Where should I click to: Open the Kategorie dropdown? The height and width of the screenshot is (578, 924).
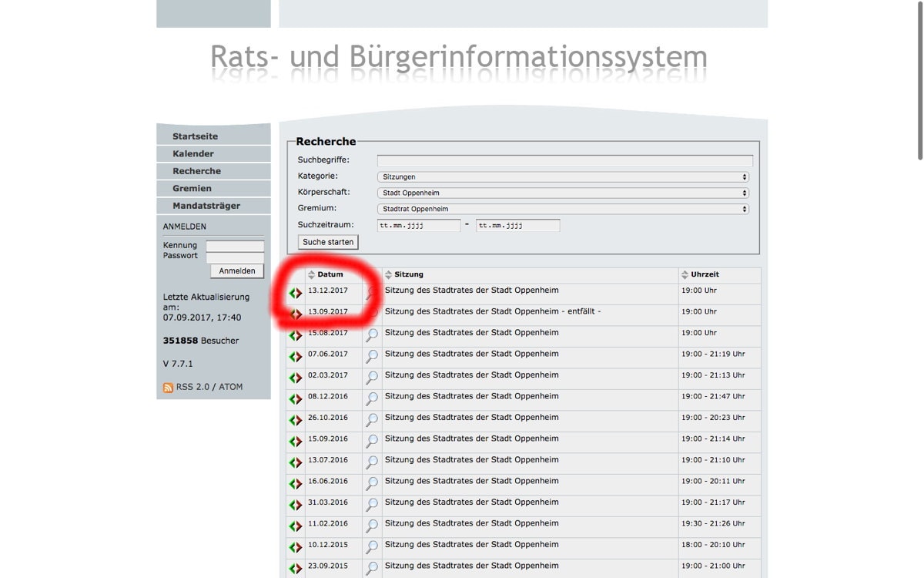[563, 176]
